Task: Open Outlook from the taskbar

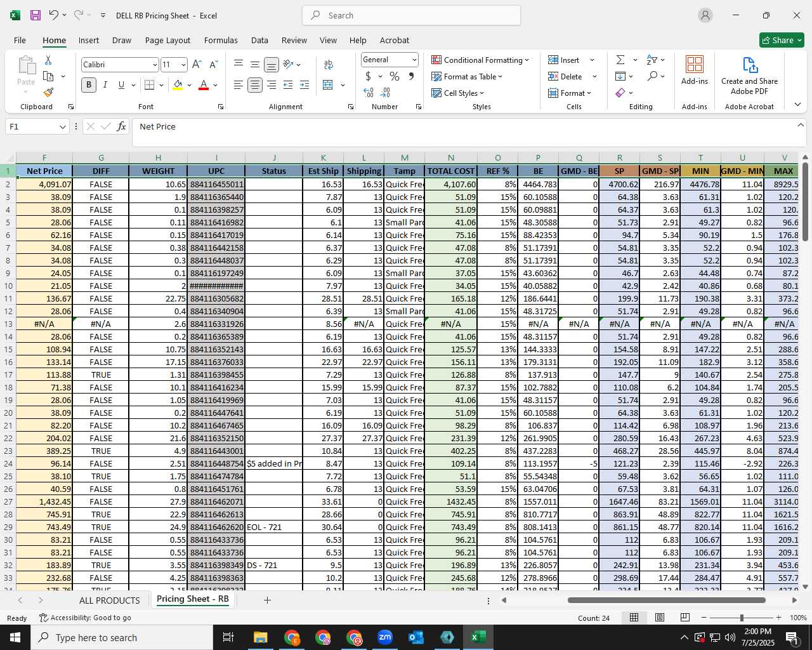Action: pyautogui.click(x=416, y=637)
